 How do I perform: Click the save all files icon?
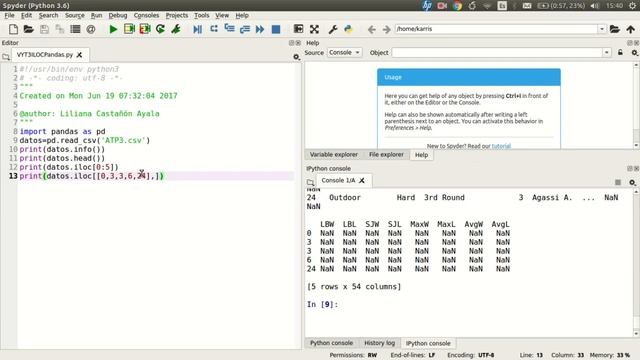click(60, 29)
